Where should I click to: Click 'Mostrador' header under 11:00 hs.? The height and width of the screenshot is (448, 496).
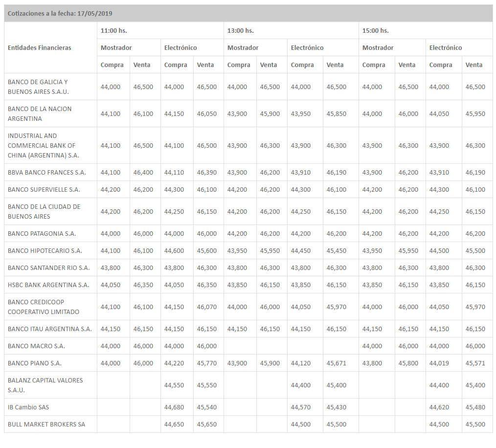[x=116, y=48]
